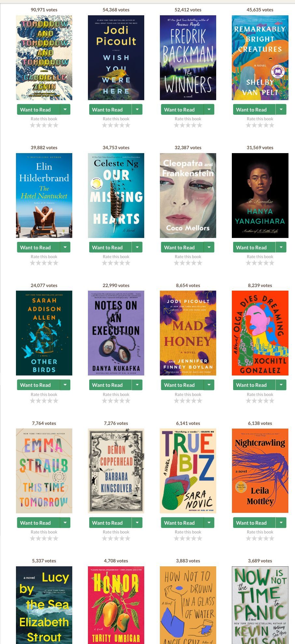Rate Notes on an Execution two stars
295x644 pixels.
[x=110, y=401]
